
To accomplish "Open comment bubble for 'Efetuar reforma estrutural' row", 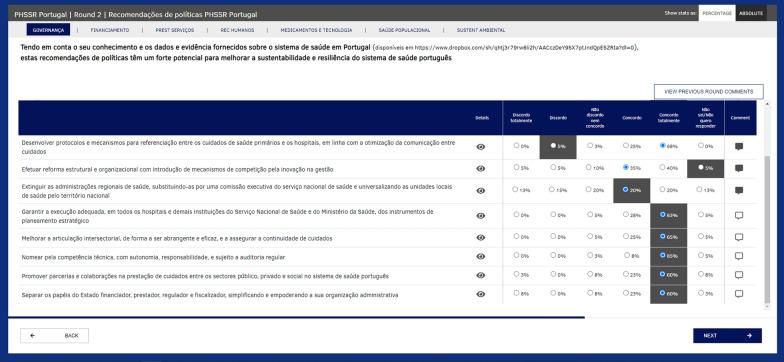I will point(739,168).
